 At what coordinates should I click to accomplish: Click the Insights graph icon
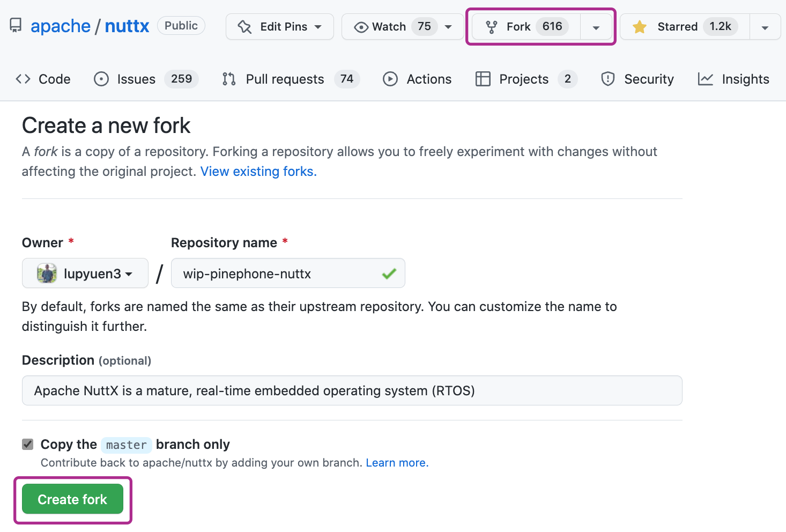[x=706, y=79]
